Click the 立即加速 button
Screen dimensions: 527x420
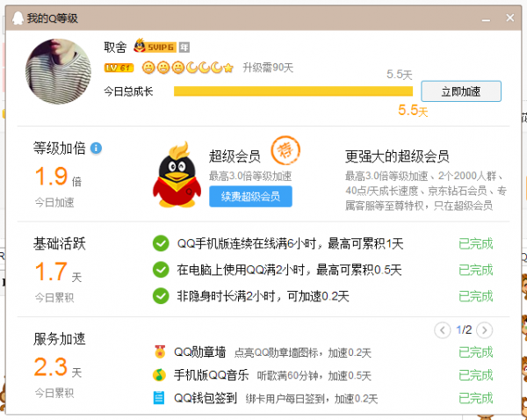pos(461,91)
